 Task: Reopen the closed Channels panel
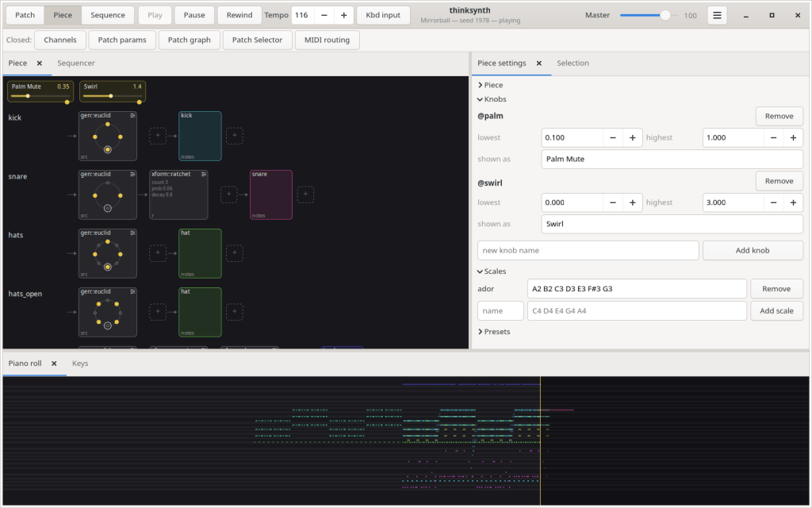(x=60, y=40)
